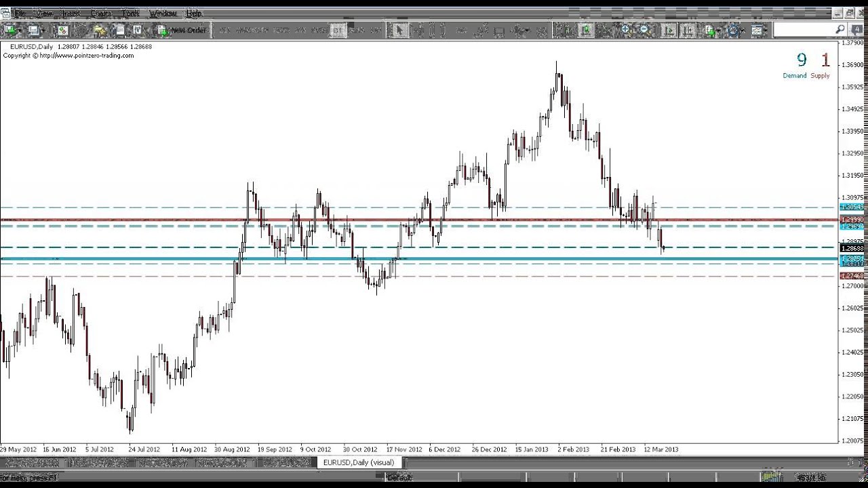
Task: Open the Window menu
Action: coord(163,13)
